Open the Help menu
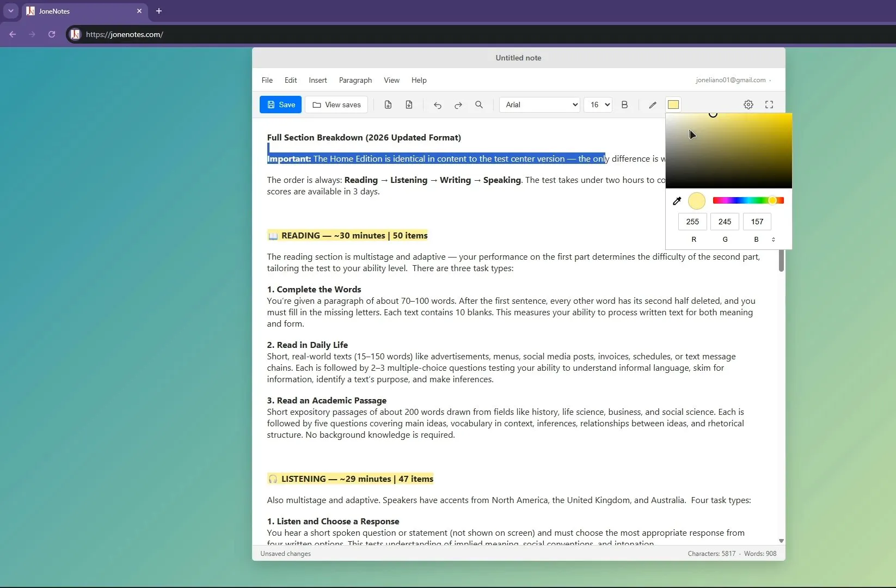 419,80
